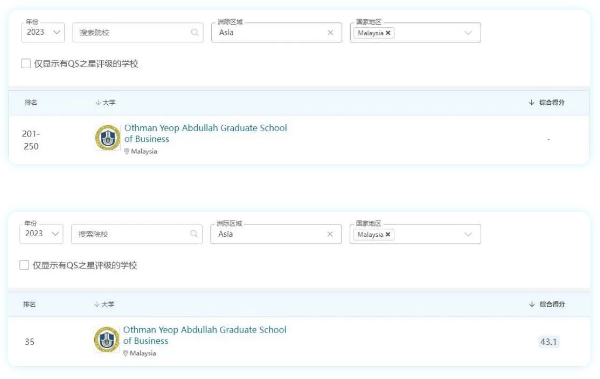Click the search magnifier icon in lower panel
The width and height of the screenshot is (600, 379).
194,234
